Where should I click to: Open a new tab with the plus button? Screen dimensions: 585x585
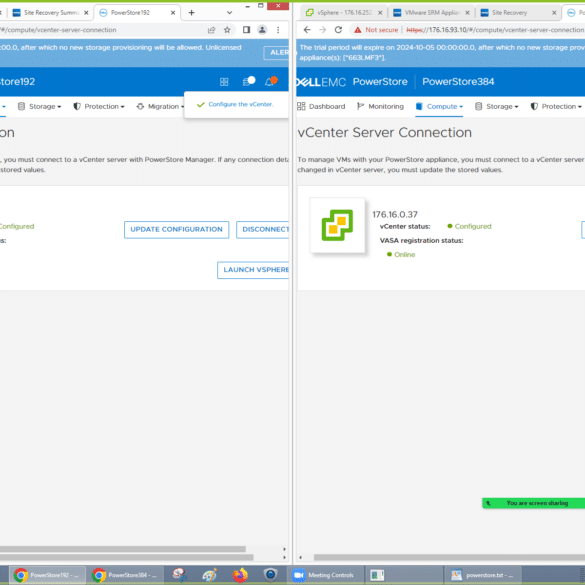[191, 13]
